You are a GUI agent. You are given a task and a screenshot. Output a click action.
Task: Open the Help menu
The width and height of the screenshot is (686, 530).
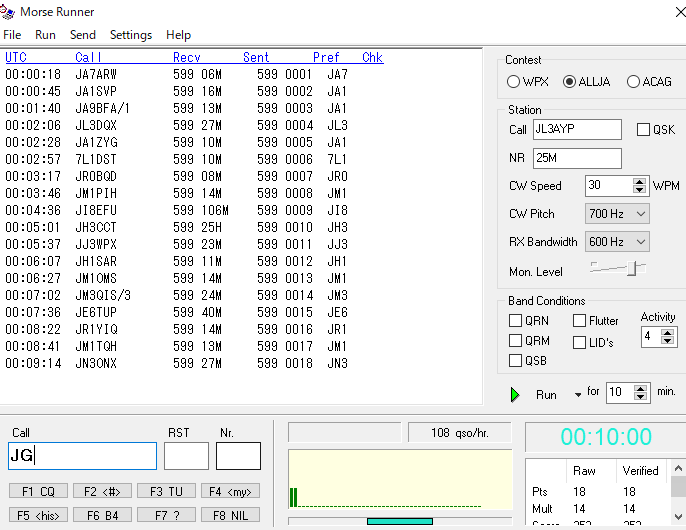coord(178,35)
